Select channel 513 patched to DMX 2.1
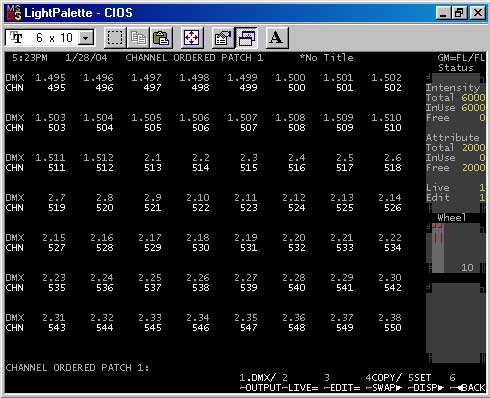 [x=153, y=168]
